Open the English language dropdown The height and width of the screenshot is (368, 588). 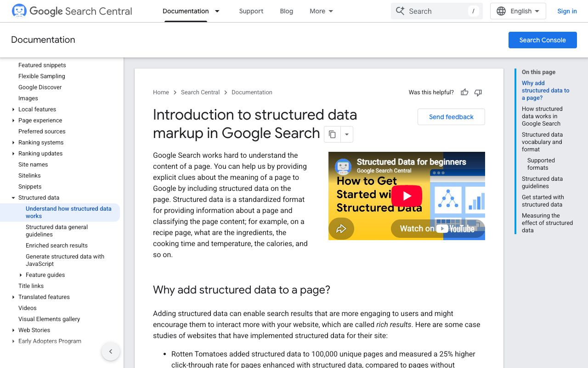(518, 11)
